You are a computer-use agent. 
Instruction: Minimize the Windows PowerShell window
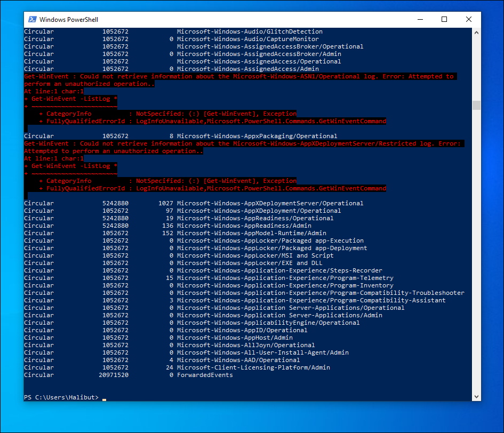tap(420, 19)
